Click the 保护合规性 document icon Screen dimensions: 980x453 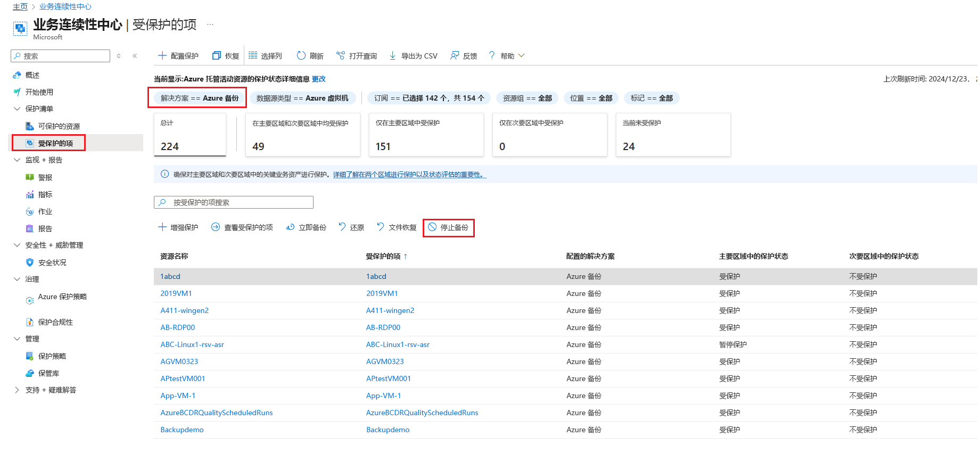[30, 322]
